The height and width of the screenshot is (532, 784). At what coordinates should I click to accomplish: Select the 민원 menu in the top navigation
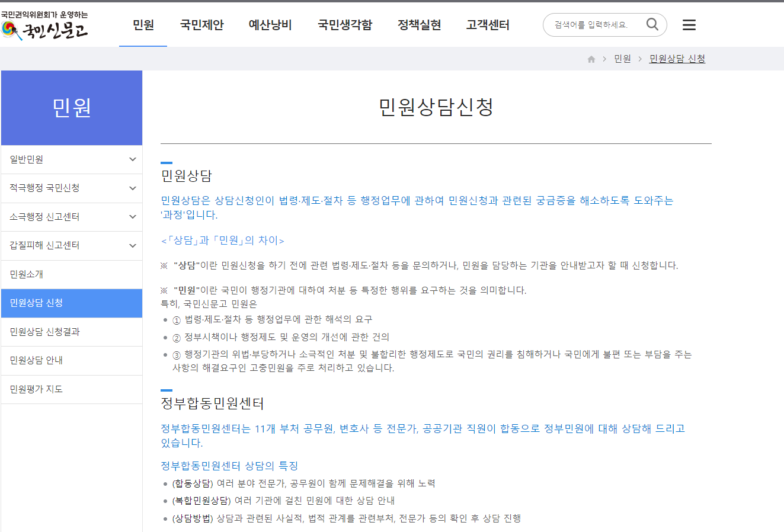(143, 24)
